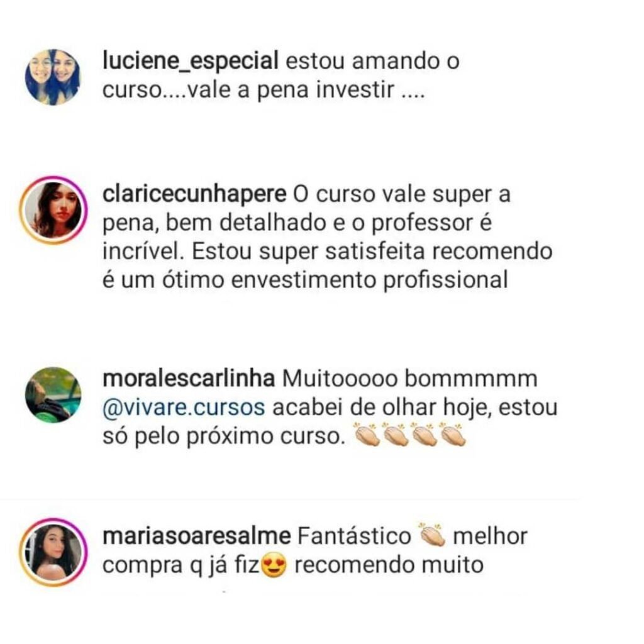Click the text 'Muitooooo bommmmm'
Image resolution: width=644 pixels, height=644 pixels.
(x=409, y=379)
